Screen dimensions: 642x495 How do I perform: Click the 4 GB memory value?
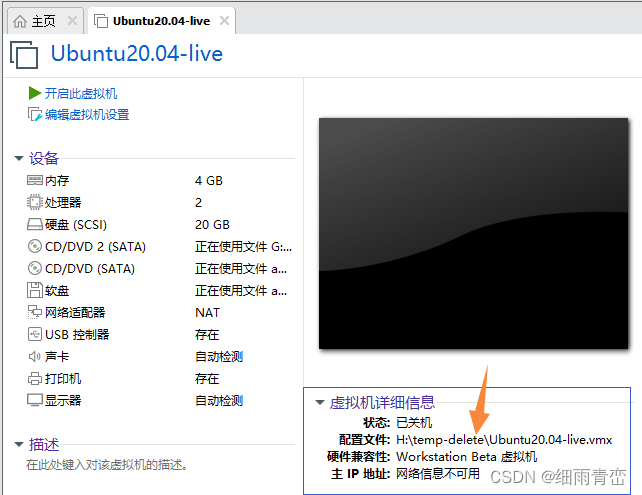209,181
